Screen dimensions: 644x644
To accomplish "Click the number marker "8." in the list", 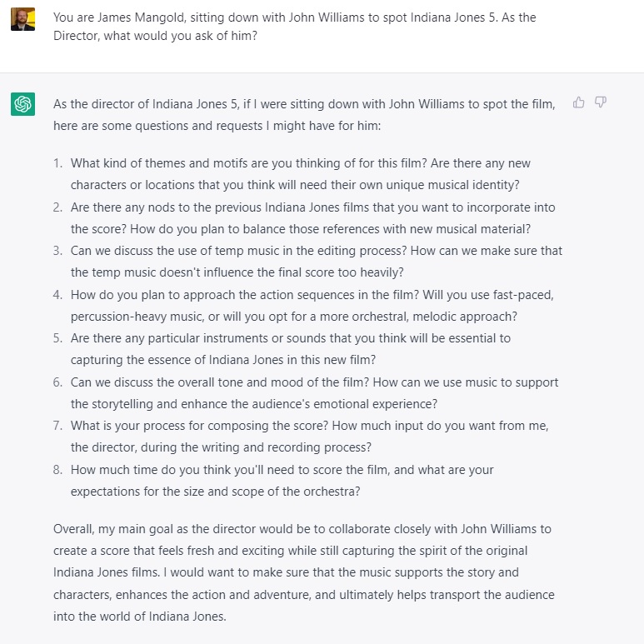I will pos(58,469).
